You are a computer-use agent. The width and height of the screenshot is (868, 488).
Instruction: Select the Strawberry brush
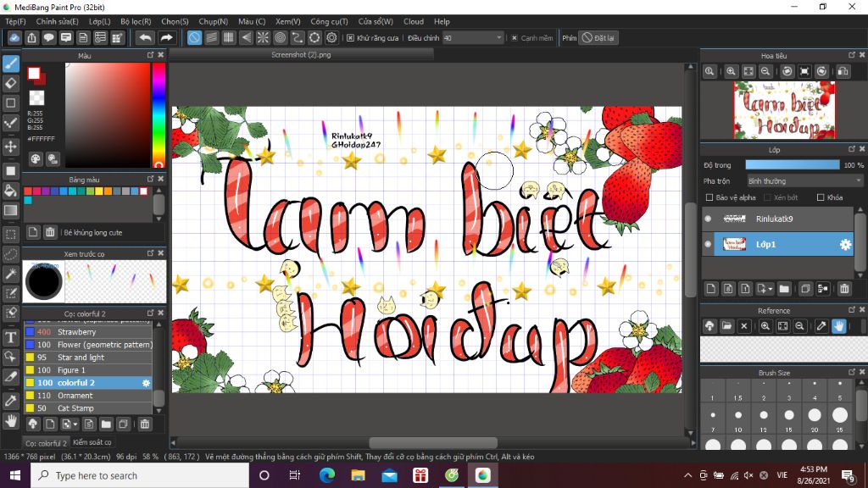point(88,332)
